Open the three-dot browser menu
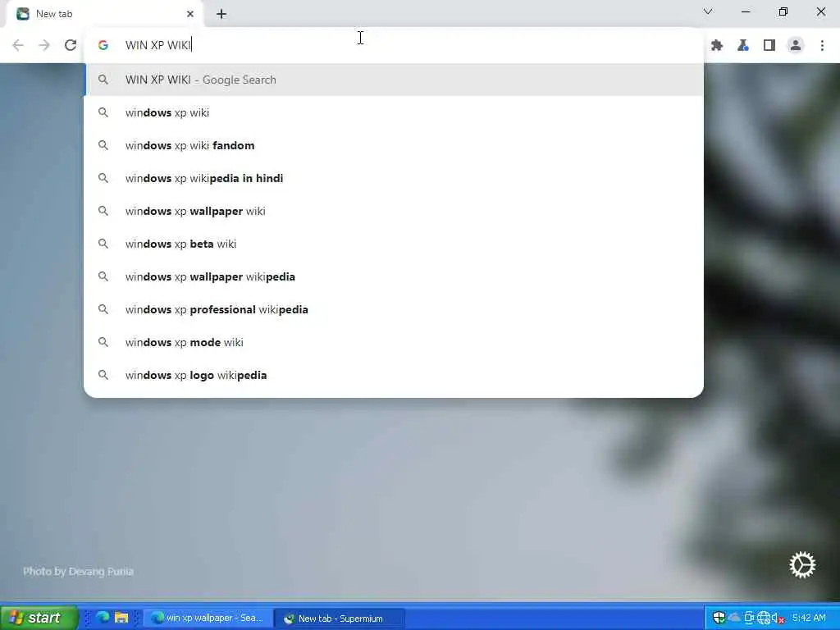 click(822, 45)
